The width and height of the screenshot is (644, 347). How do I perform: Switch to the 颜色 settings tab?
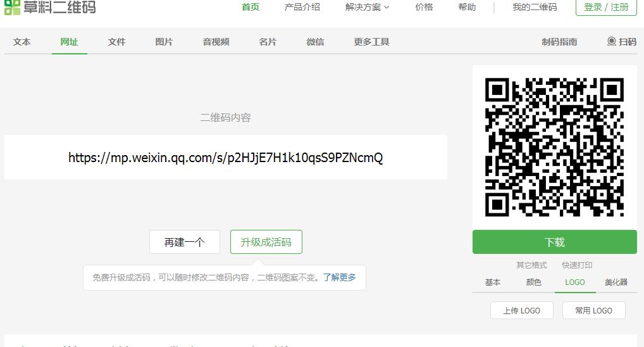coord(534,282)
